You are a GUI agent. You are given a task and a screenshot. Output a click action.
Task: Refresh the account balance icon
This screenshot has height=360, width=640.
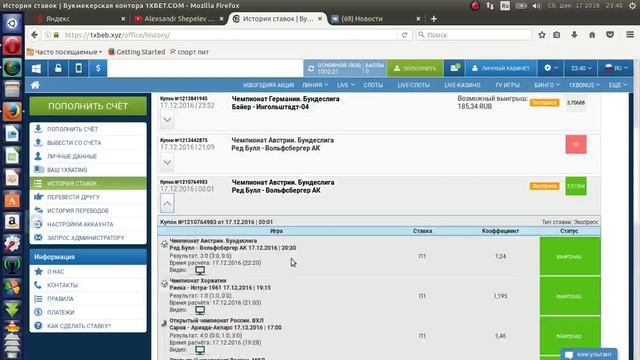311,69
